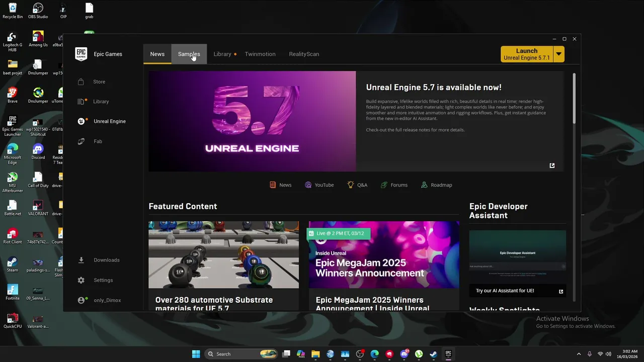This screenshot has height=362, width=644.
Task: Click the launcher vertical scrollbar
Action: 574,98
